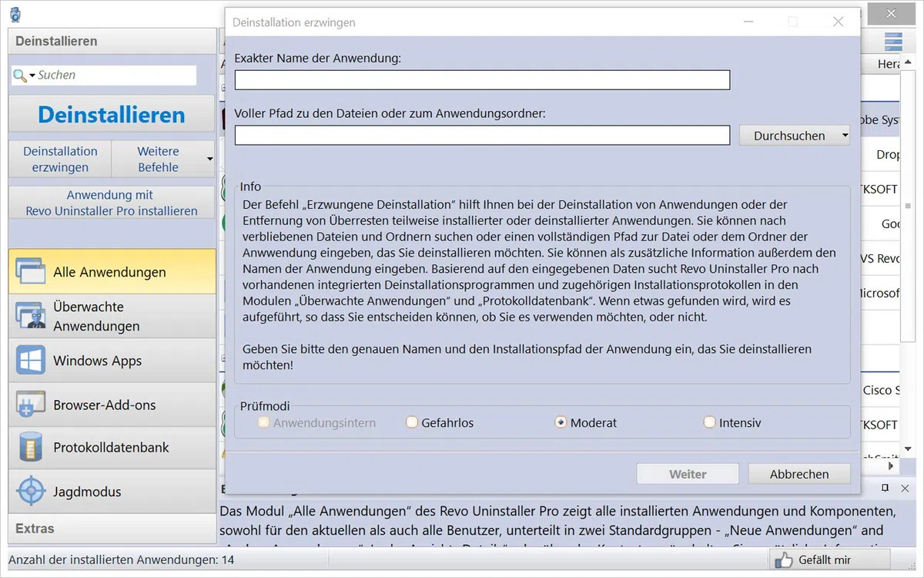Viewport: 924px width, 578px height.
Task: Click the Alle Anwendungen sidebar icon
Action: tap(31, 271)
